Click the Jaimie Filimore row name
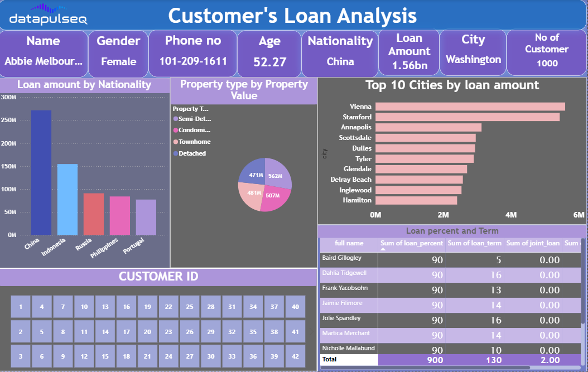The image size is (588, 372). [342, 303]
